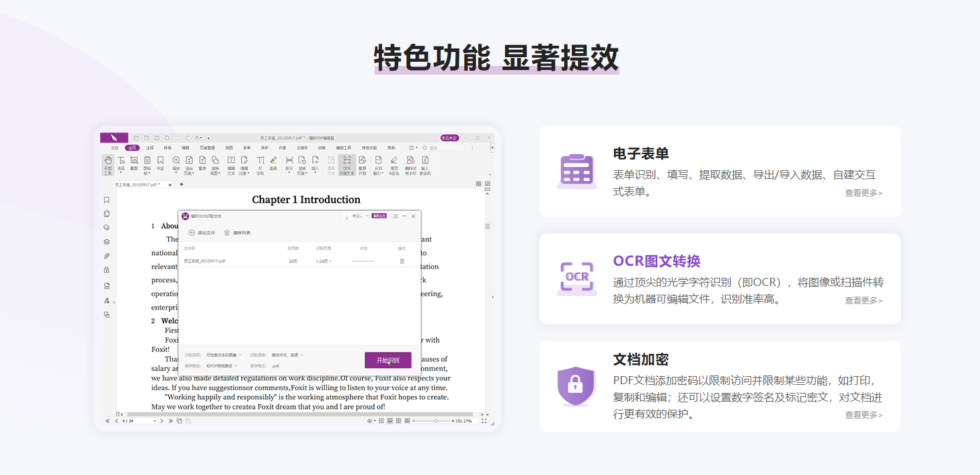
Task: Expand the 1-24页 recognition page range dropdown
Action: (x=323, y=261)
